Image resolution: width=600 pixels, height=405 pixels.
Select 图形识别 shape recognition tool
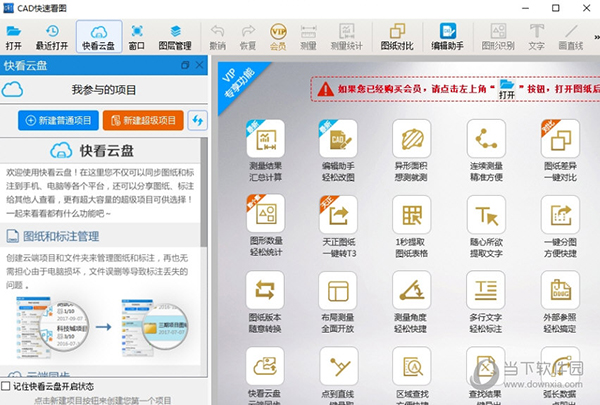pyautogui.click(x=498, y=37)
